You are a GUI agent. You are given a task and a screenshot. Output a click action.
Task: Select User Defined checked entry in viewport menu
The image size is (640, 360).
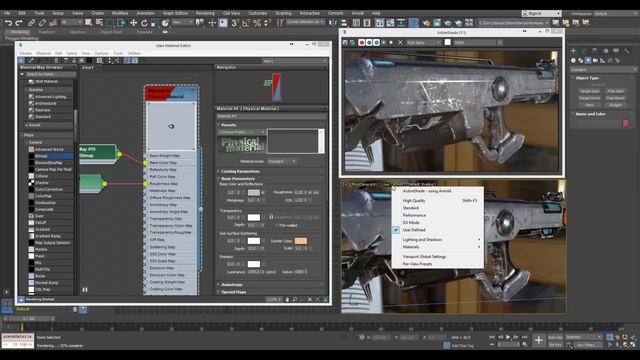(x=414, y=230)
